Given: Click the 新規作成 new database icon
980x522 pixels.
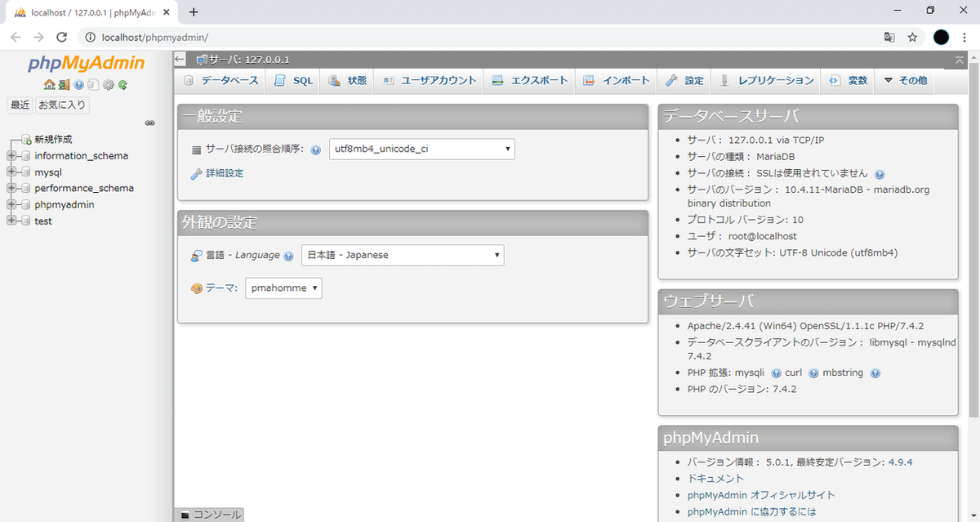Looking at the screenshot, I should pyautogui.click(x=27, y=140).
